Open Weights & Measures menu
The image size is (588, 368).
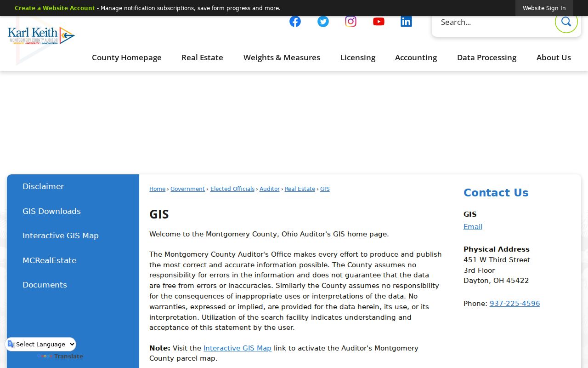click(x=282, y=57)
